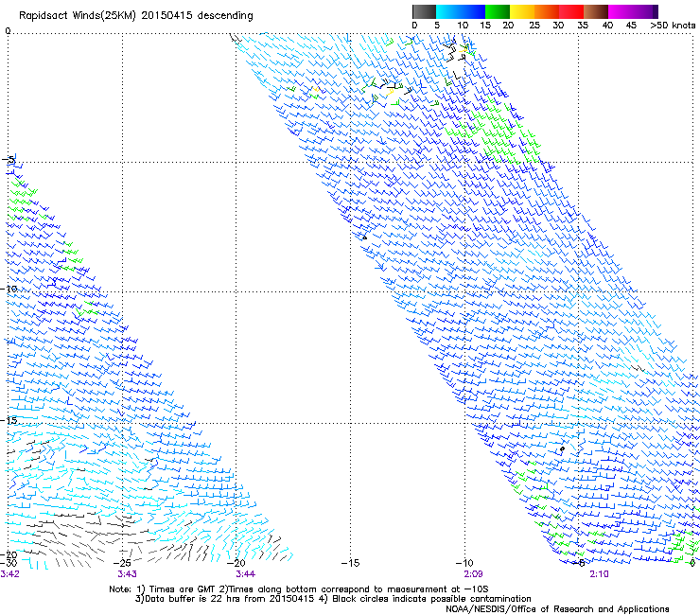Viewport: 700px width, 615px height.
Task: Click the purple time stamp '2:10'
Action: click(599, 574)
